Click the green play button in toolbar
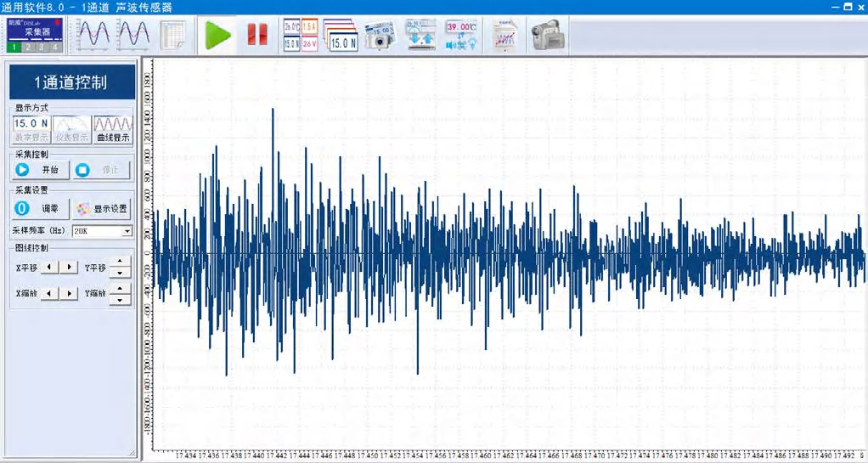Image resolution: width=868 pixels, height=463 pixels. 217,36
